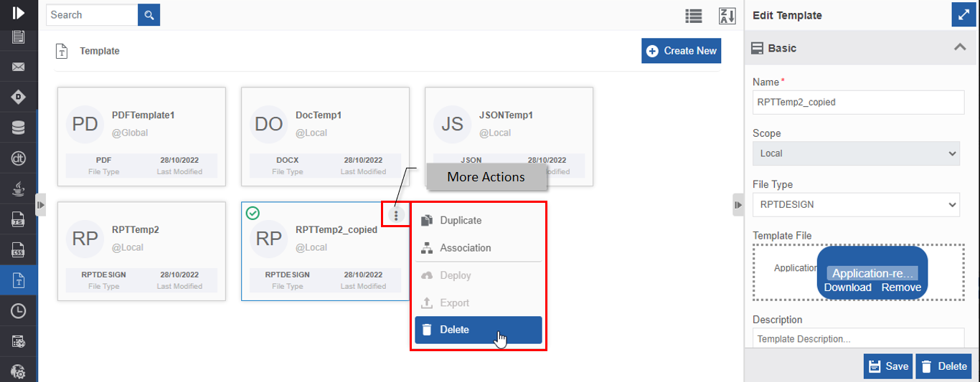980x382 pixels.
Task: Click the three-dot More Actions icon
Action: 396,215
